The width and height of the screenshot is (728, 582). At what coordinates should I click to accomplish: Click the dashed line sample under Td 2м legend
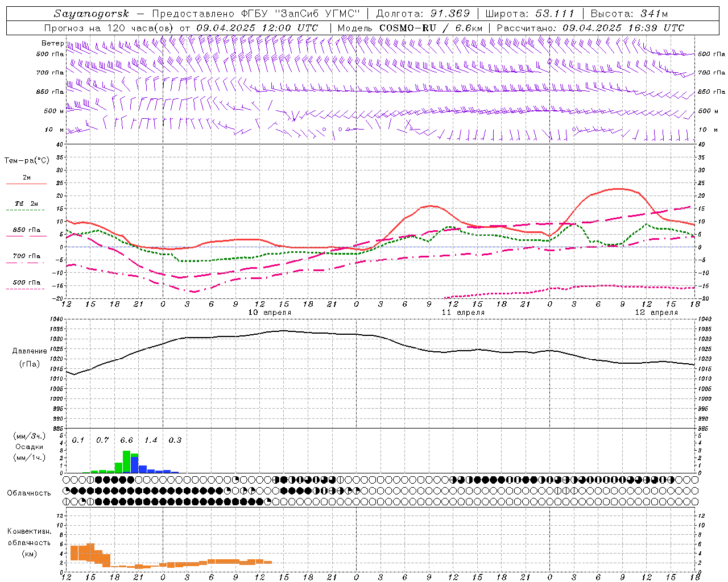[x=26, y=210]
